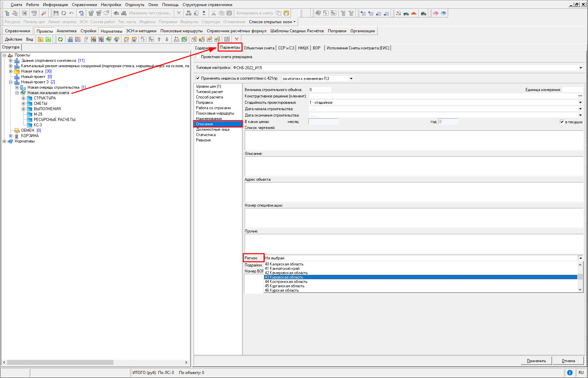Uncheck 'Применять индексы в соответствии с 421пр'
Screen dimensions: 588x378
tap(198, 78)
